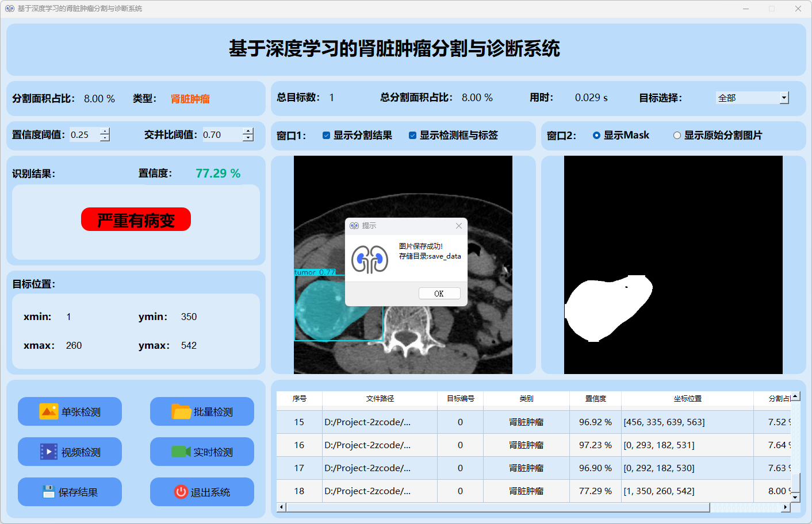The height and width of the screenshot is (524, 812).
Task: Close the 提示 dialog with X
Action: [459, 226]
